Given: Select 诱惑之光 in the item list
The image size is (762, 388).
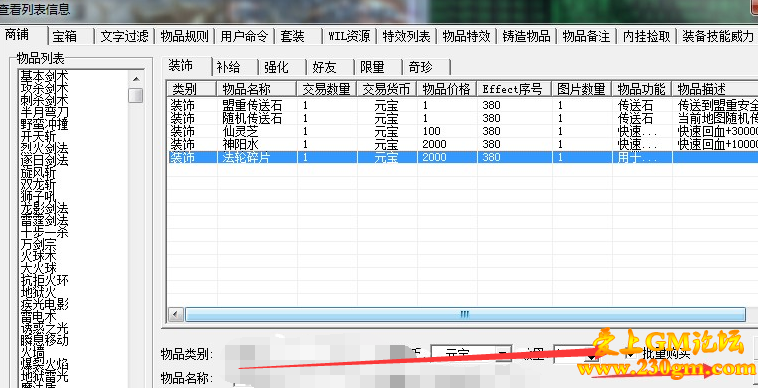Looking at the screenshot, I should (44, 329).
